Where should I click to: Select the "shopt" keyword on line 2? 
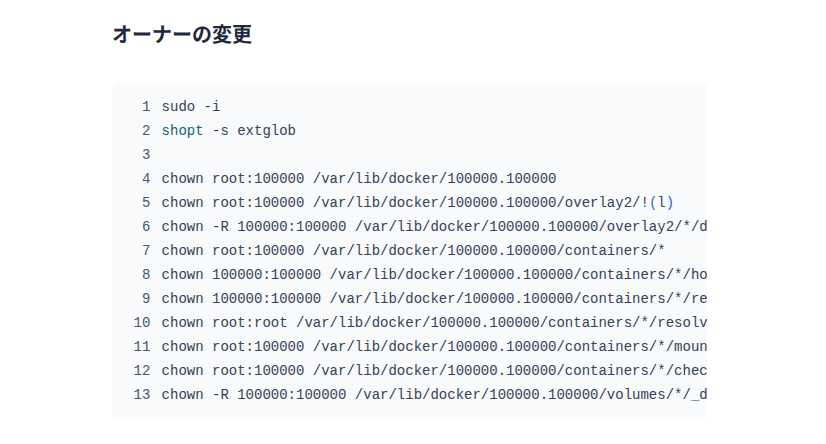[182, 130]
